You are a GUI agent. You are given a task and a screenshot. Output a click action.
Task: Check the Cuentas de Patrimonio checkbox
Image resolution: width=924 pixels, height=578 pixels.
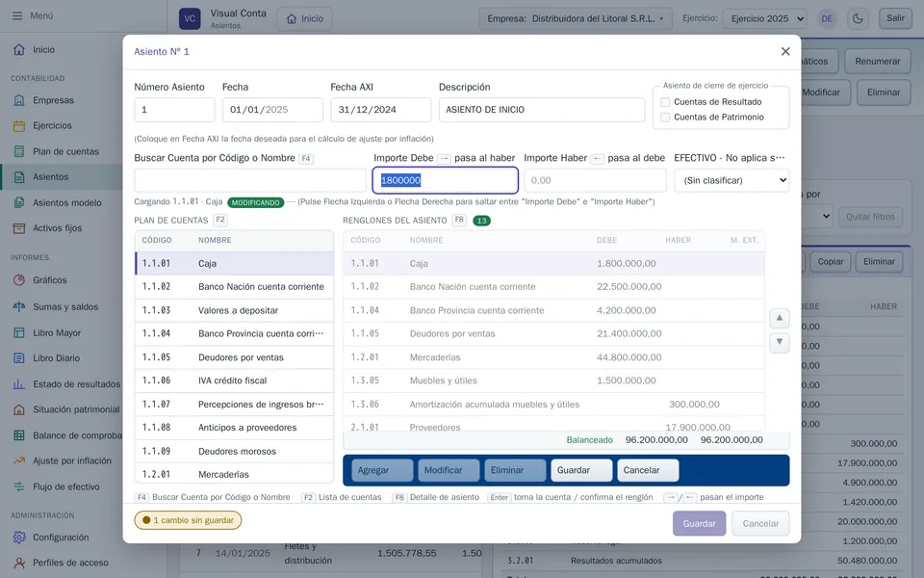(665, 118)
